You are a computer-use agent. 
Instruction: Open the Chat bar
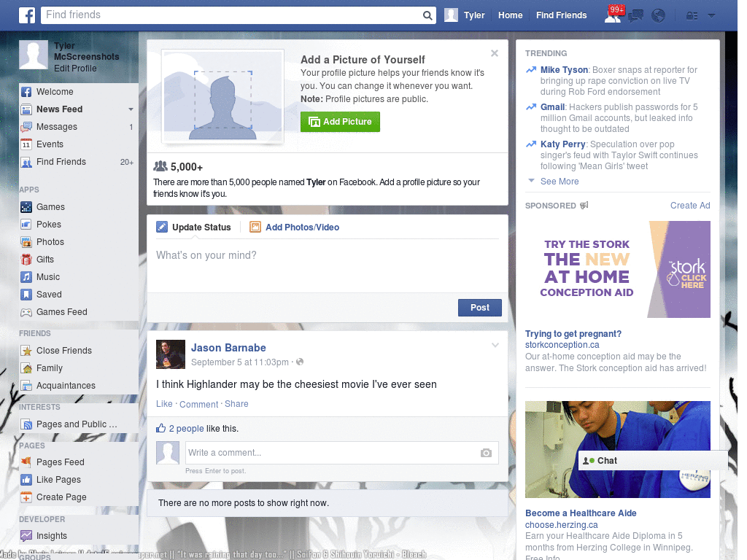653,461
